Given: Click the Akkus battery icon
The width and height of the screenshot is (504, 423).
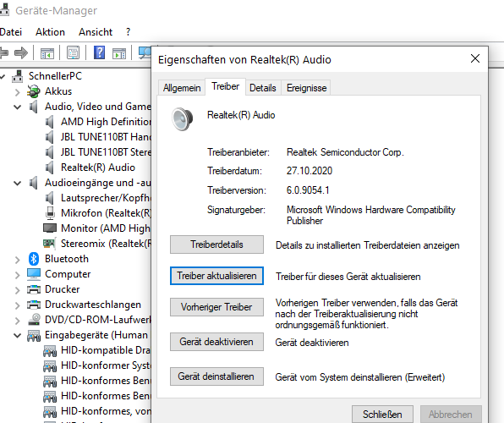Looking at the screenshot, I should (x=34, y=91).
